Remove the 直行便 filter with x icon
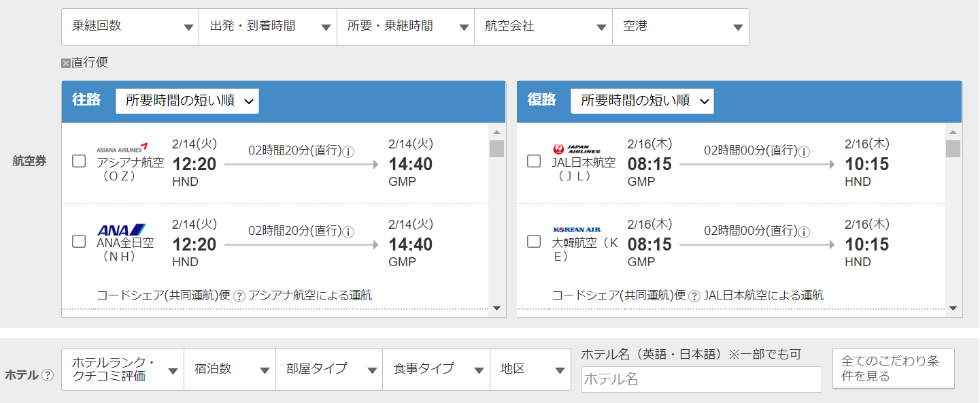The image size is (980, 403). click(x=66, y=63)
